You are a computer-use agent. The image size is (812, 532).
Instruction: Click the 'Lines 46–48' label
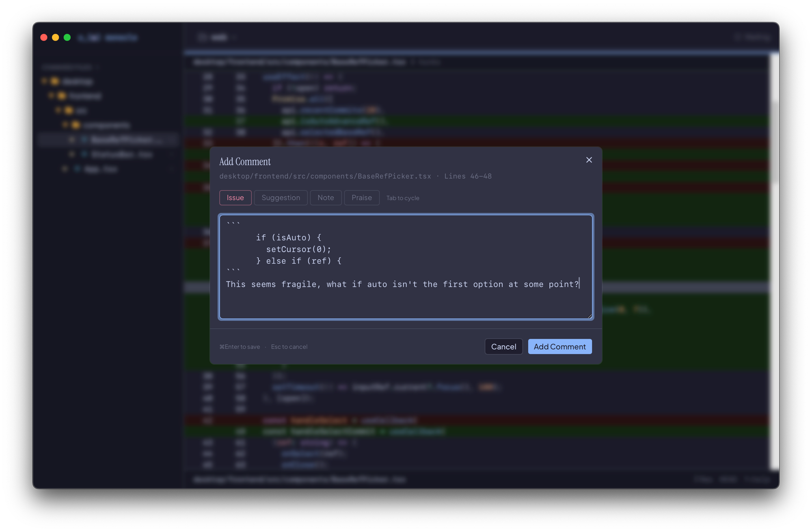pos(468,176)
